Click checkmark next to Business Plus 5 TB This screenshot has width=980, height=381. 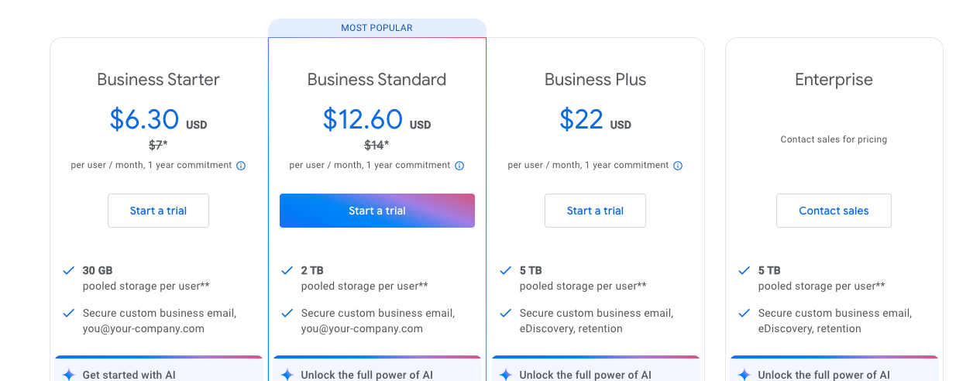pos(505,271)
